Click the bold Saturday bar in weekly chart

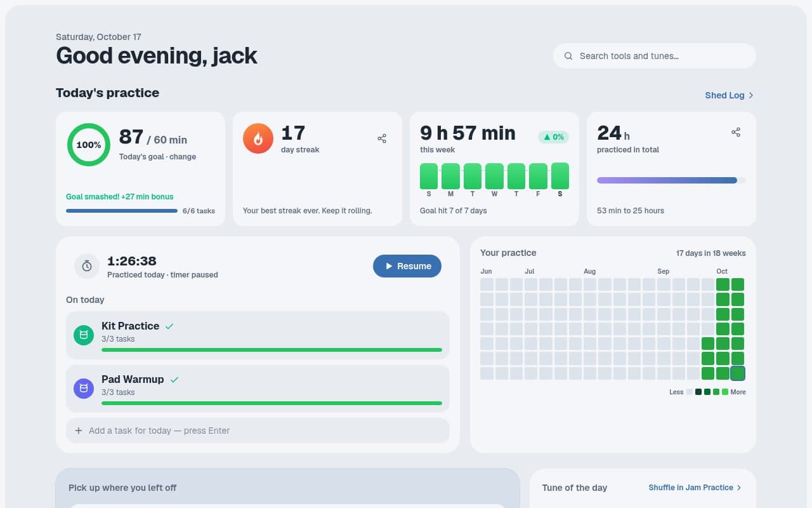pos(560,176)
